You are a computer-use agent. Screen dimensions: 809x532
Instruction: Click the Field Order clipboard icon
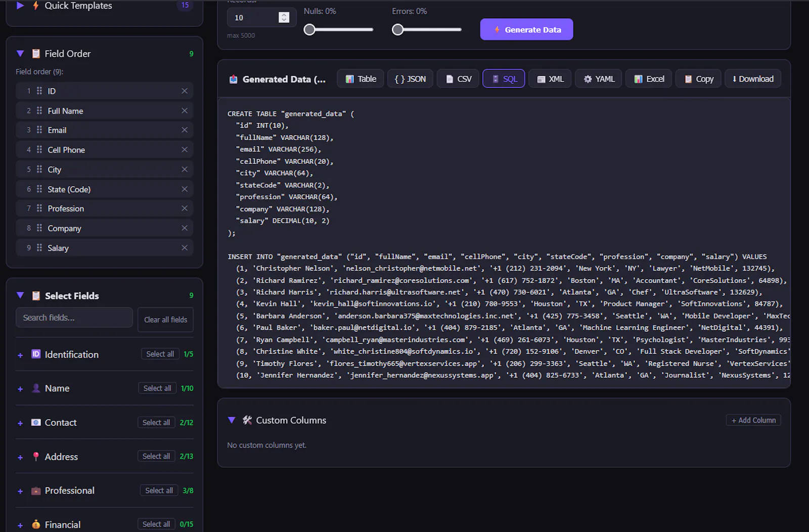[x=36, y=54]
